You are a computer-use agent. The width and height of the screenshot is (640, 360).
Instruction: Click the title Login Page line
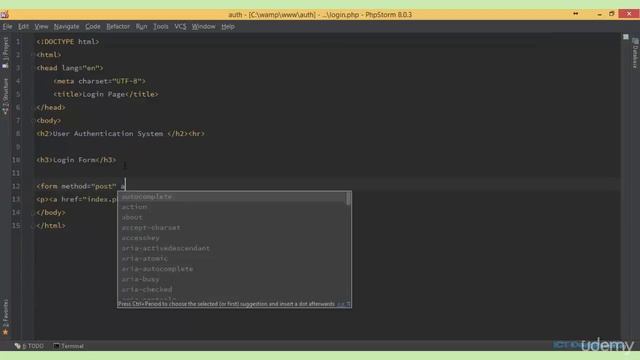(x=106, y=94)
